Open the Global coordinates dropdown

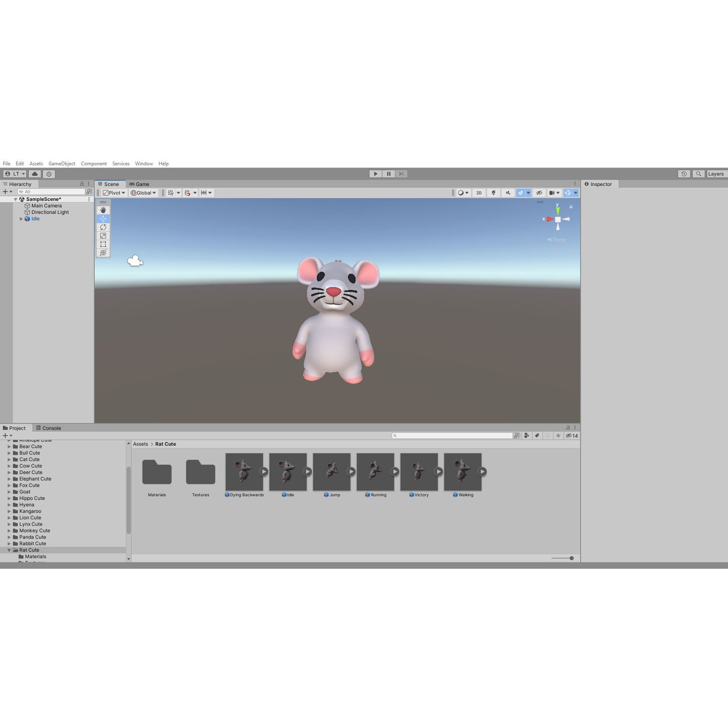[x=143, y=193]
